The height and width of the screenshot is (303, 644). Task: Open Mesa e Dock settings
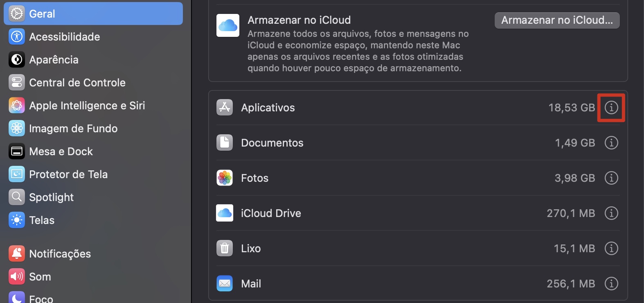pos(93,151)
